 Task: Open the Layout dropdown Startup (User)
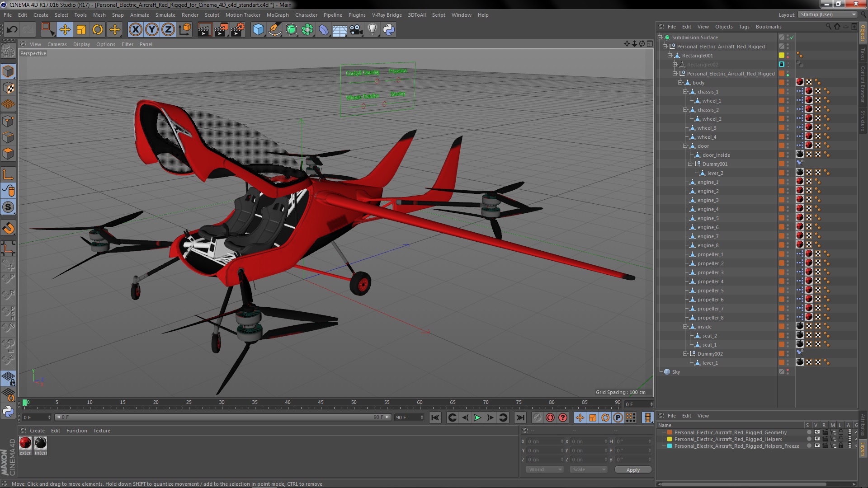(x=827, y=14)
